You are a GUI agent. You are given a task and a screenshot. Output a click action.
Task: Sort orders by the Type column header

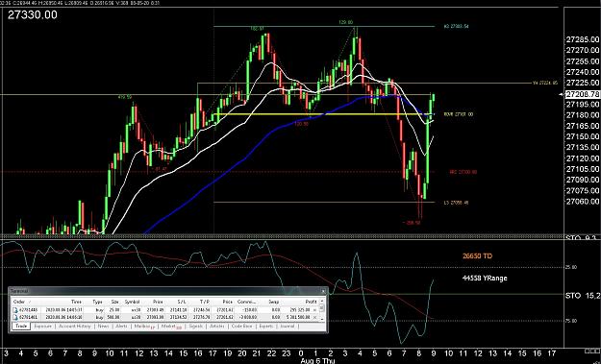pos(98,302)
